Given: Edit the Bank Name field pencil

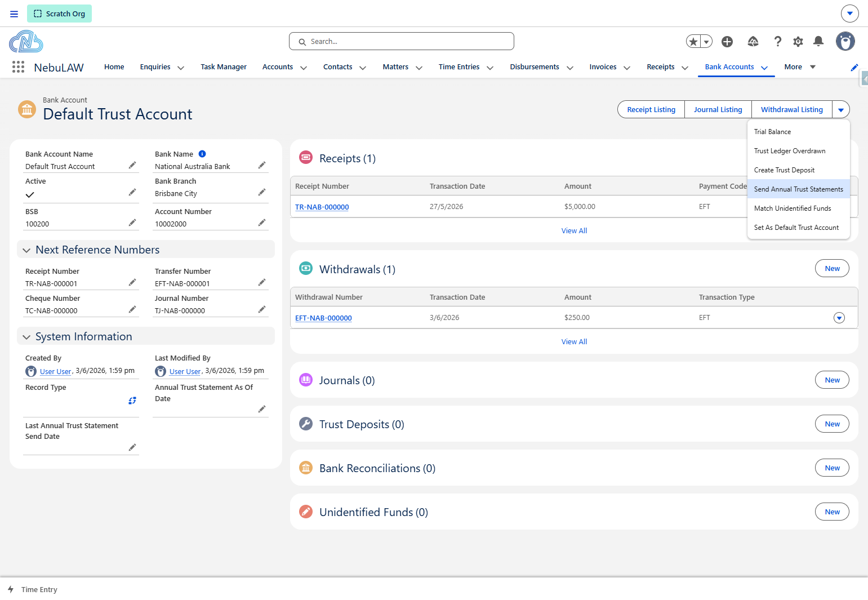Looking at the screenshot, I should pos(262,165).
